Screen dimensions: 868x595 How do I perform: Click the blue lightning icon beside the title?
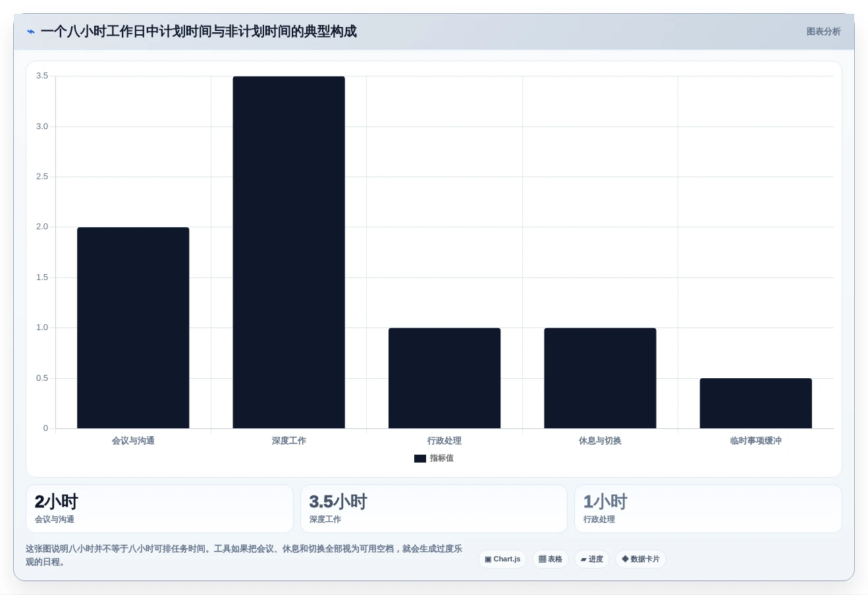pos(31,32)
